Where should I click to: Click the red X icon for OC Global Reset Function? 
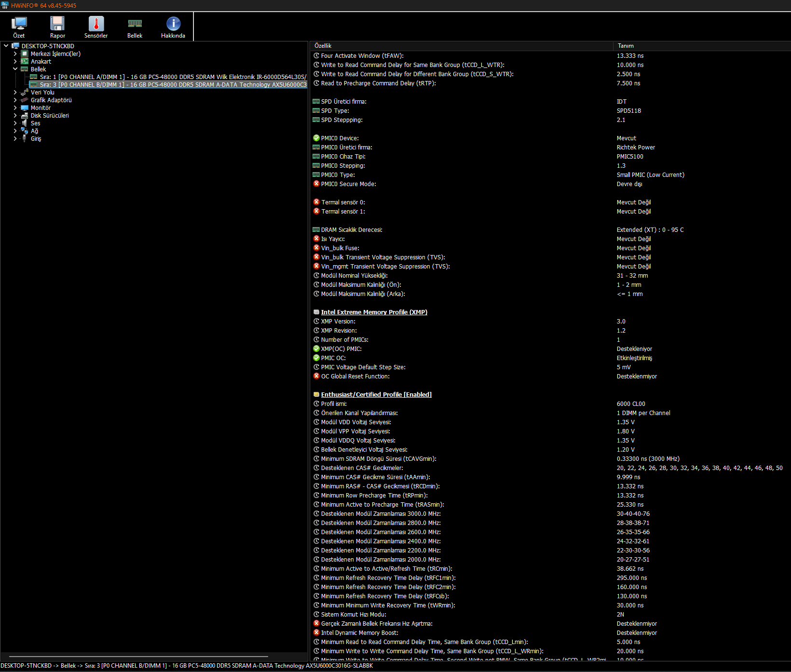pyautogui.click(x=316, y=376)
